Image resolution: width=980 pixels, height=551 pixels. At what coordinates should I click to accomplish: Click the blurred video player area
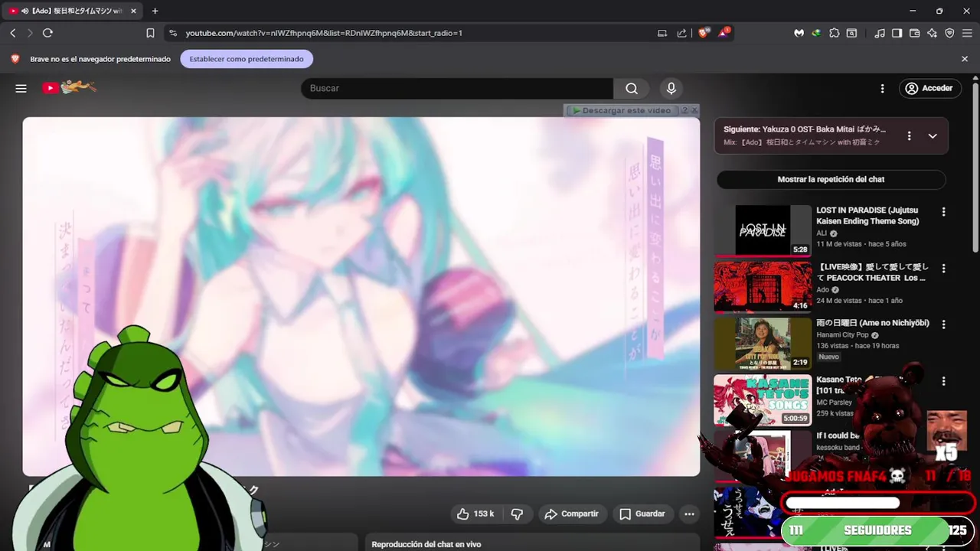tap(361, 296)
